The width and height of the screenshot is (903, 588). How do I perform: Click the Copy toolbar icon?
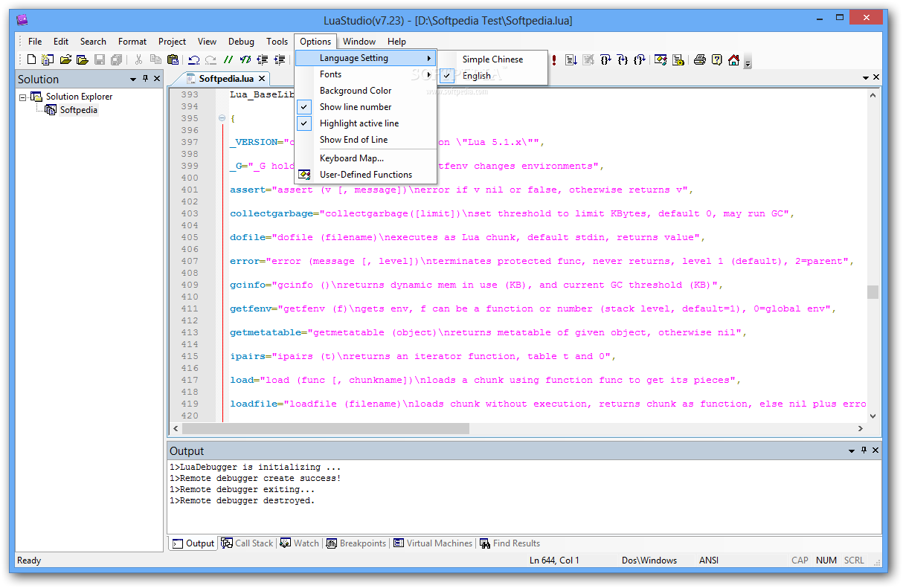click(x=155, y=59)
